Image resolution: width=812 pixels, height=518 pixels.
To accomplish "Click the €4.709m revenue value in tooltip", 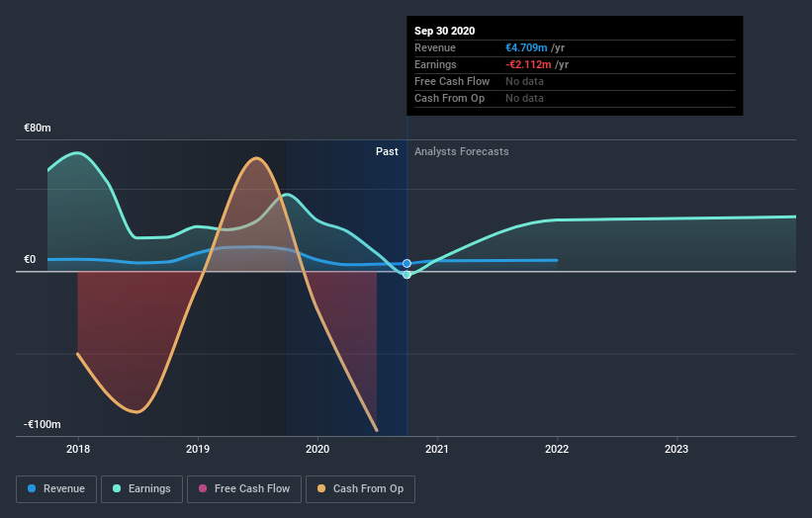I will (526, 47).
